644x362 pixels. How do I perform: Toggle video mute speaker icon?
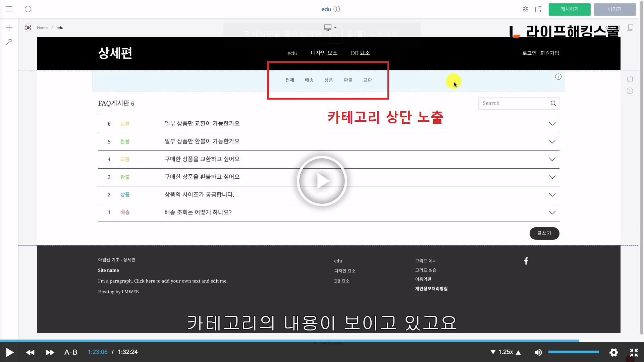click(538, 352)
